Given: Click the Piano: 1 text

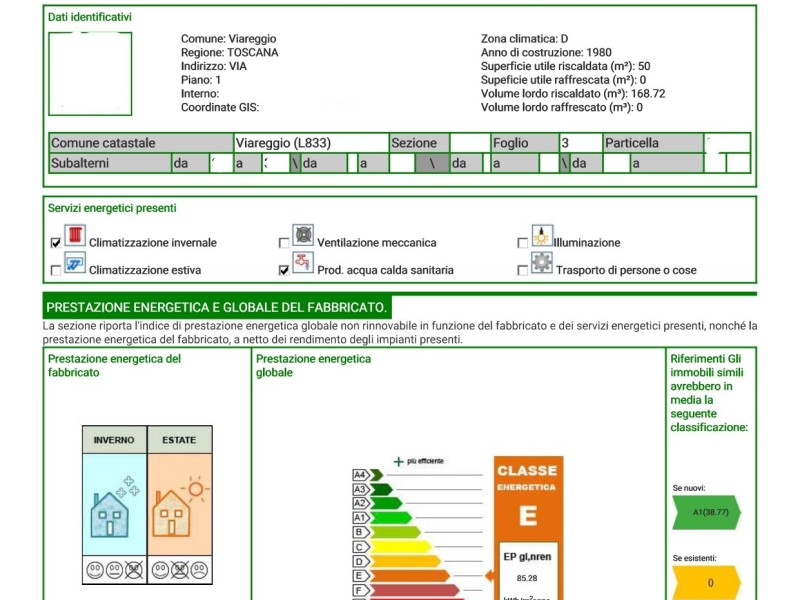Looking at the screenshot, I should pyautogui.click(x=201, y=80).
